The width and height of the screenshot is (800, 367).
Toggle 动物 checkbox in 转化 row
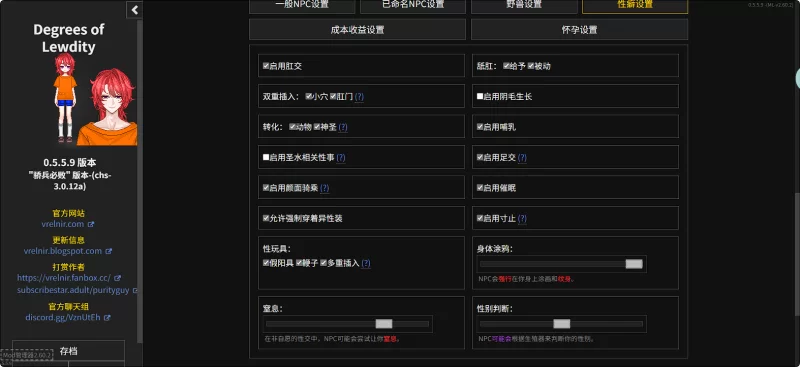[x=292, y=127]
